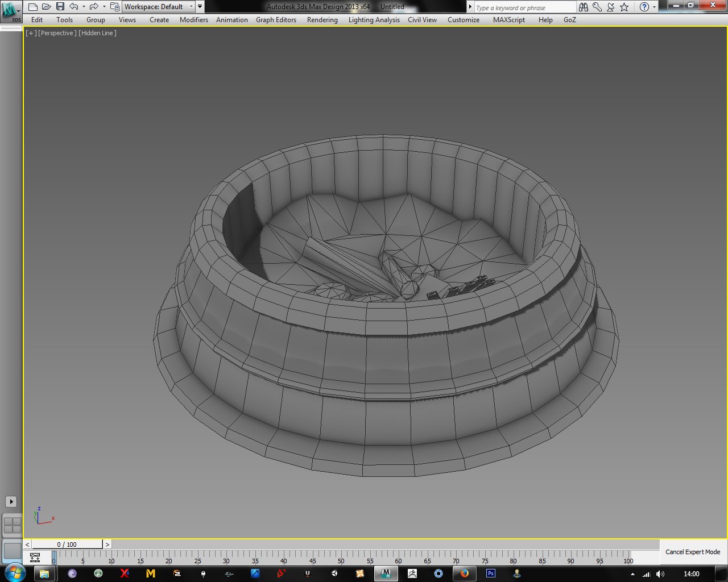The image size is (728, 582).
Task: Click the keyword search input field
Action: click(x=525, y=7)
